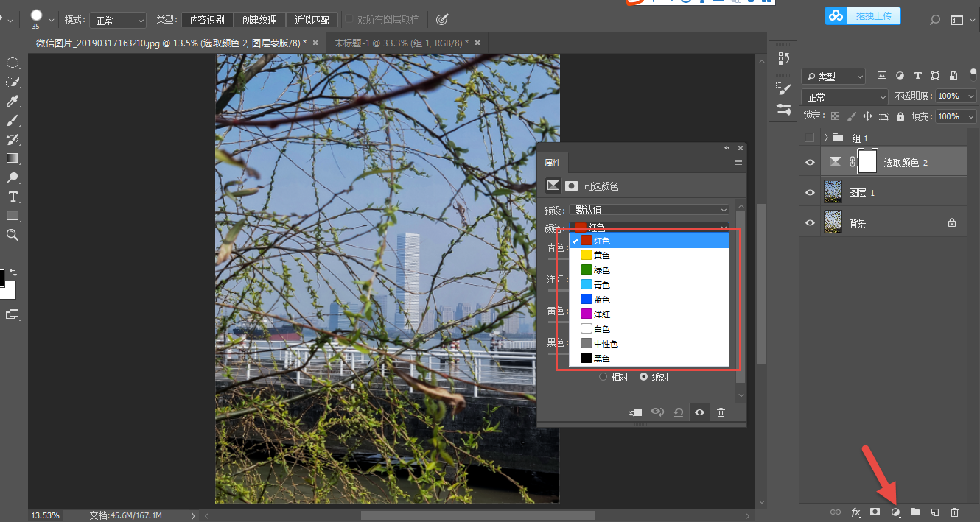Screen dimensions: 980x522
Task: Toggle adjustment visibility eye in Properties
Action: 700,412
